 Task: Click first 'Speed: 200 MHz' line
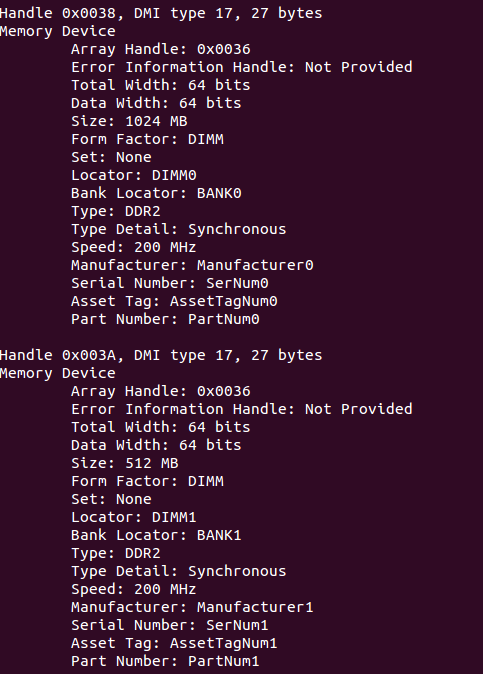(134, 248)
